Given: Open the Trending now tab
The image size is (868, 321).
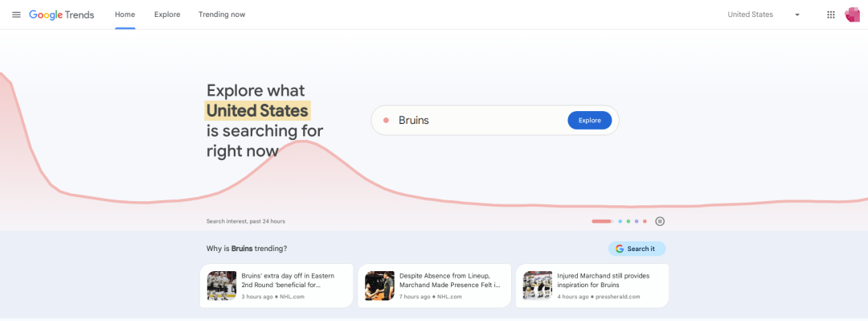Looking at the screenshot, I should (222, 14).
